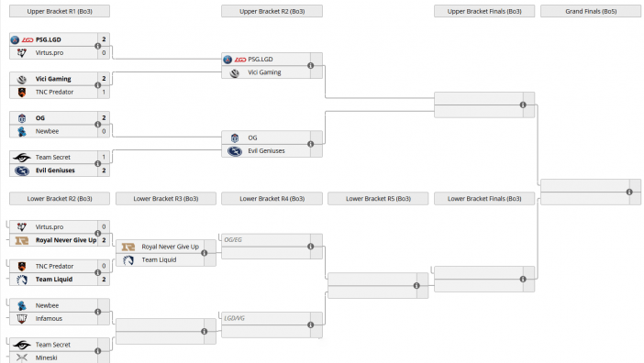Click Newbee vs Infamous match info icon
This screenshot has height=363, width=644.
point(98,312)
